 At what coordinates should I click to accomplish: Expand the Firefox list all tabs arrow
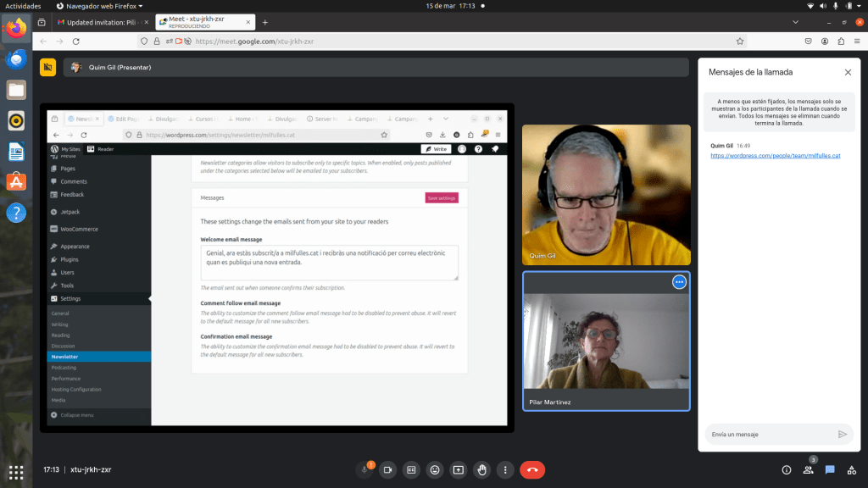pos(795,22)
